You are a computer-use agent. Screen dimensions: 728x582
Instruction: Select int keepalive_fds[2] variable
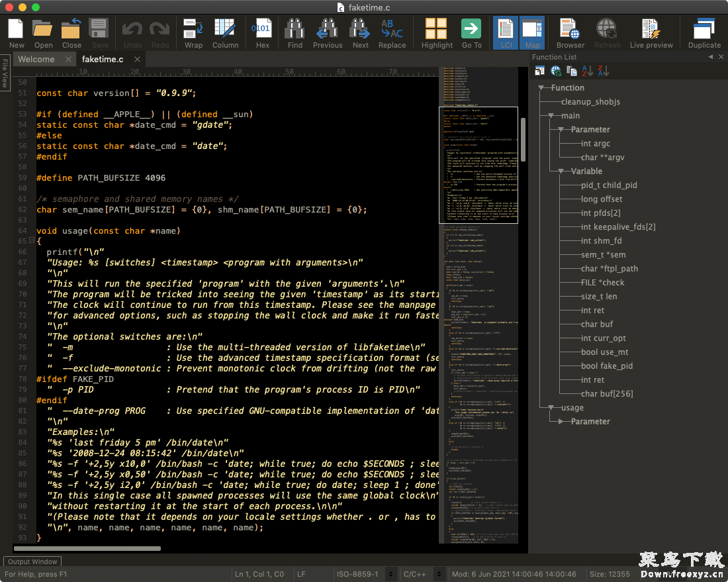(x=618, y=227)
